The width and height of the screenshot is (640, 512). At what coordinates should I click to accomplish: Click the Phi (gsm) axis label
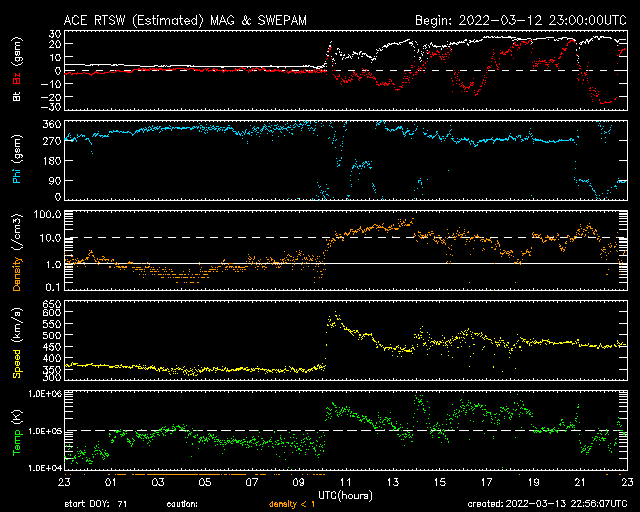(16, 160)
